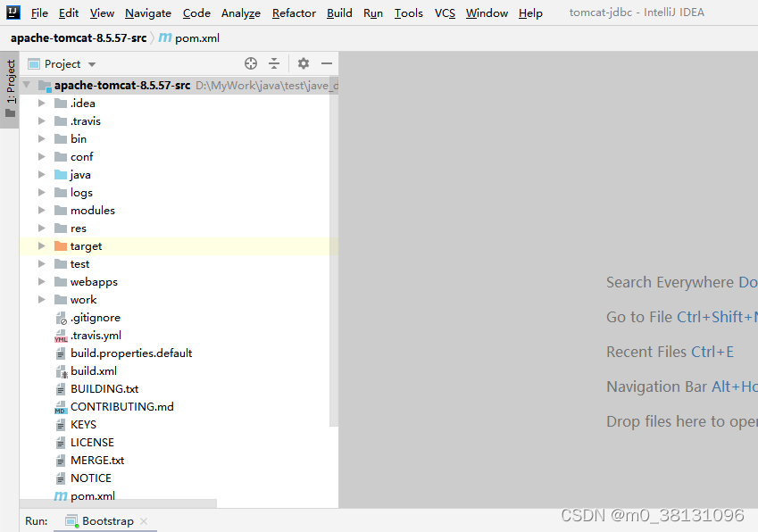Open the Build menu
This screenshot has height=532, width=758.
tap(339, 13)
